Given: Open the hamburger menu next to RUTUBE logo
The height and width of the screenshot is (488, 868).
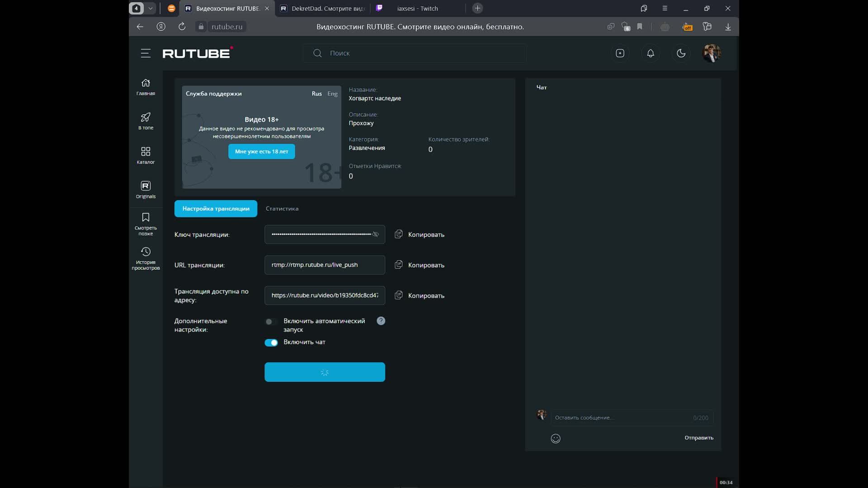Looking at the screenshot, I should [146, 53].
